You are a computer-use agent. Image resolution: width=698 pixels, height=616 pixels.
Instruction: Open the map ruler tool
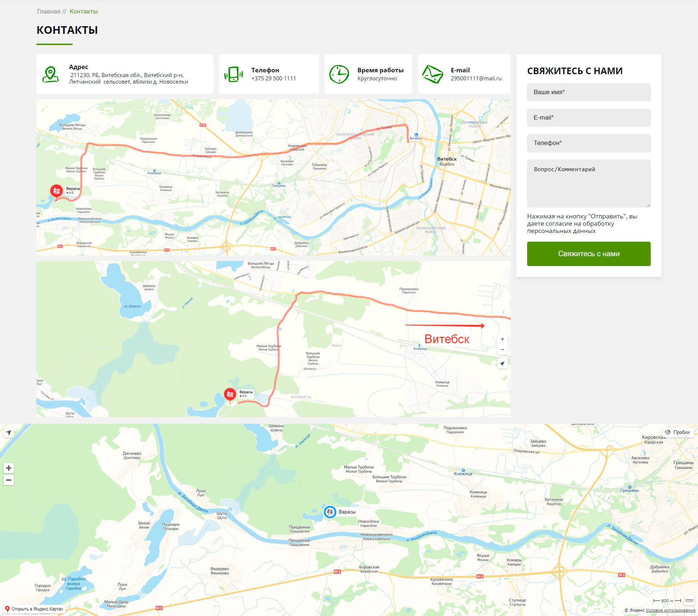689,601
